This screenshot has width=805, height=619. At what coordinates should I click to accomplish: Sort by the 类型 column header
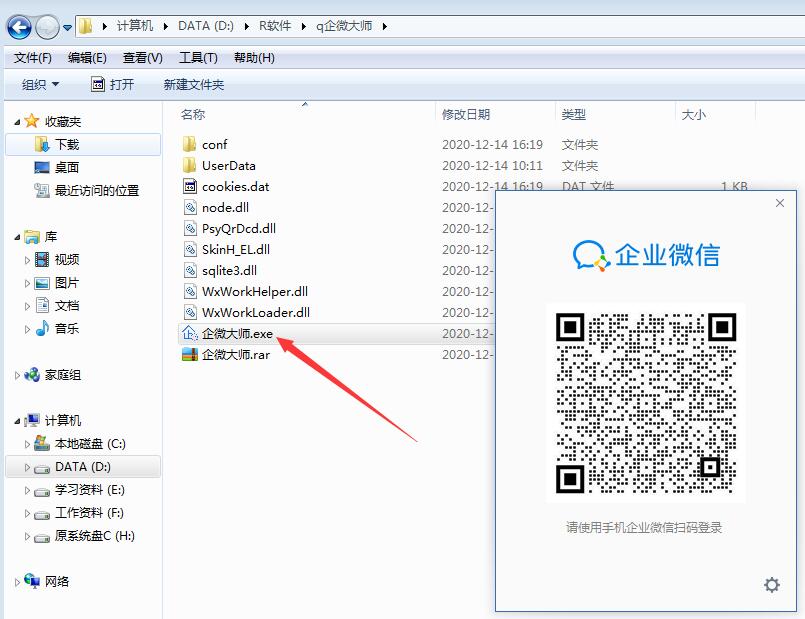coord(573,114)
